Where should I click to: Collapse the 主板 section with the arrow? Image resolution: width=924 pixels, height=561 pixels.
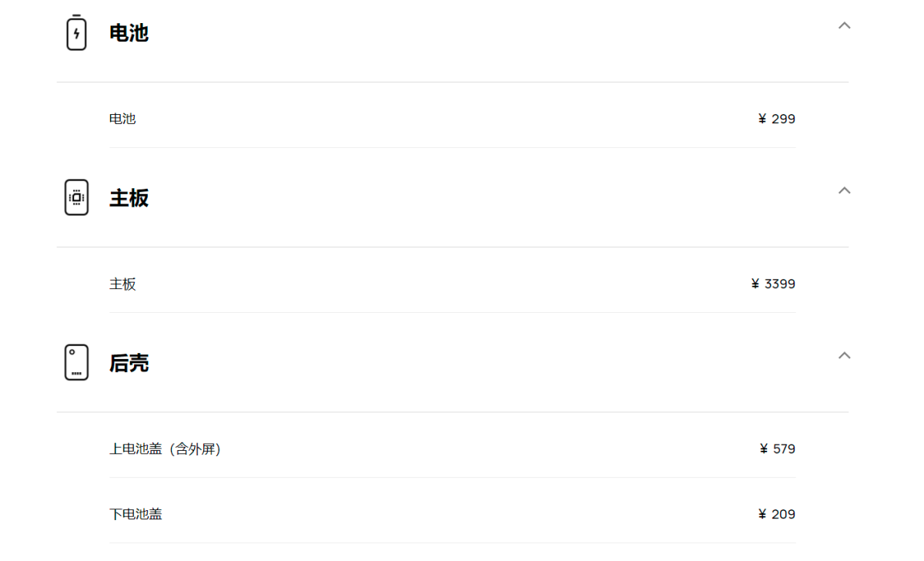point(844,190)
